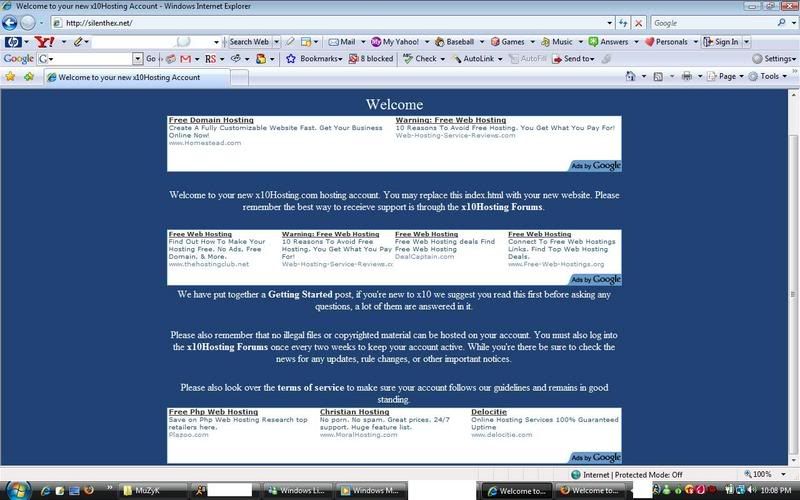The image size is (800, 500).
Task: Open Google toolbar Settings menu
Action: click(773, 59)
